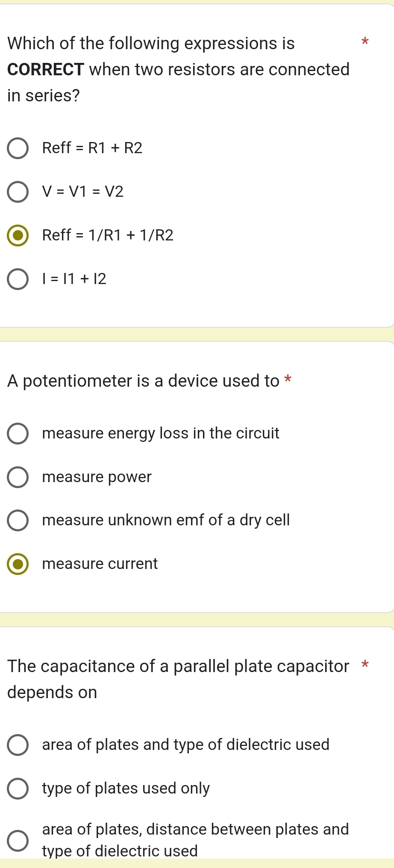Choose type of plates used only

click(x=17, y=788)
